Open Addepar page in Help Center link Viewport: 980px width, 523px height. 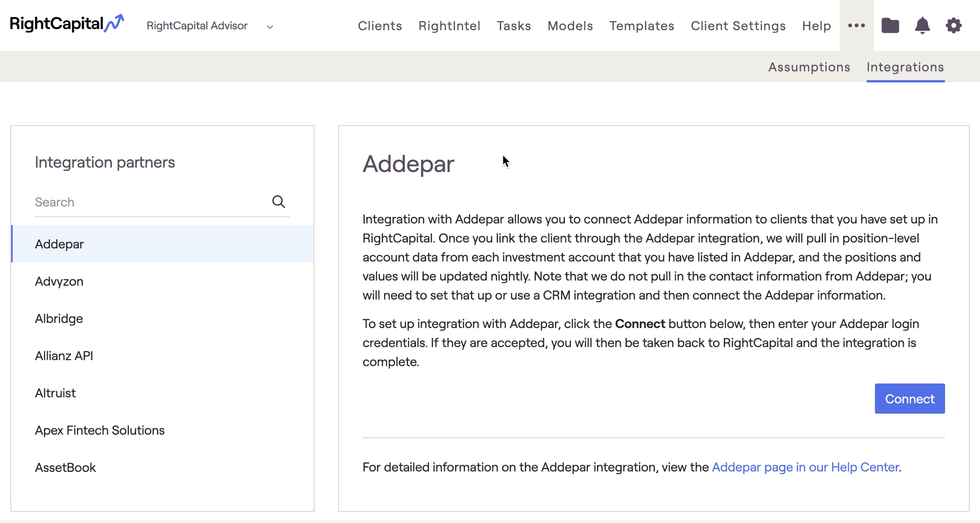point(805,467)
